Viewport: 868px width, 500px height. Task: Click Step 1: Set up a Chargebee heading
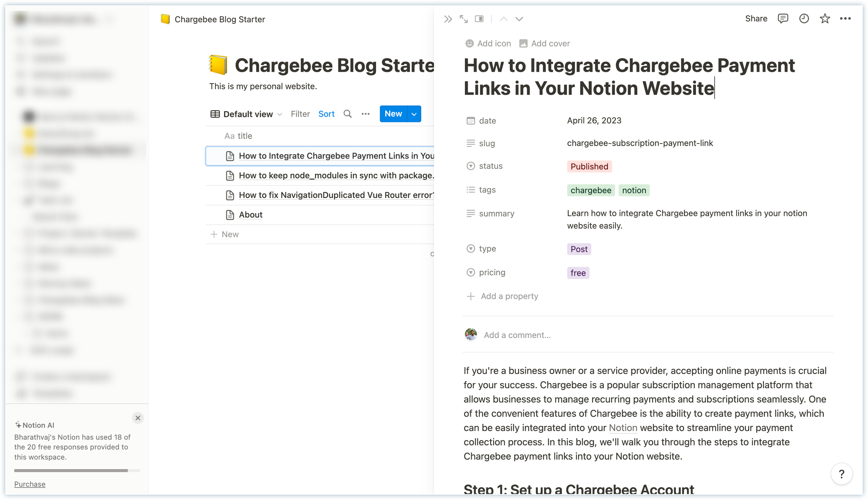(578, 490)
